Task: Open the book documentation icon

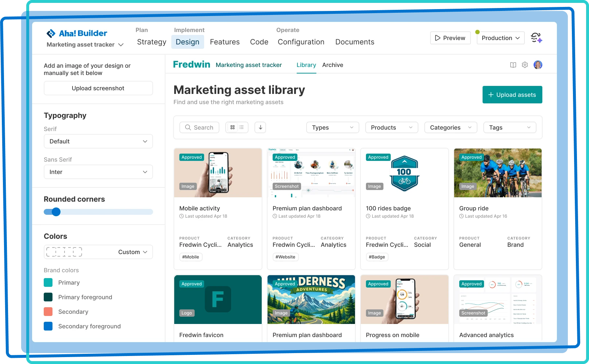Action: click(513, 65)
